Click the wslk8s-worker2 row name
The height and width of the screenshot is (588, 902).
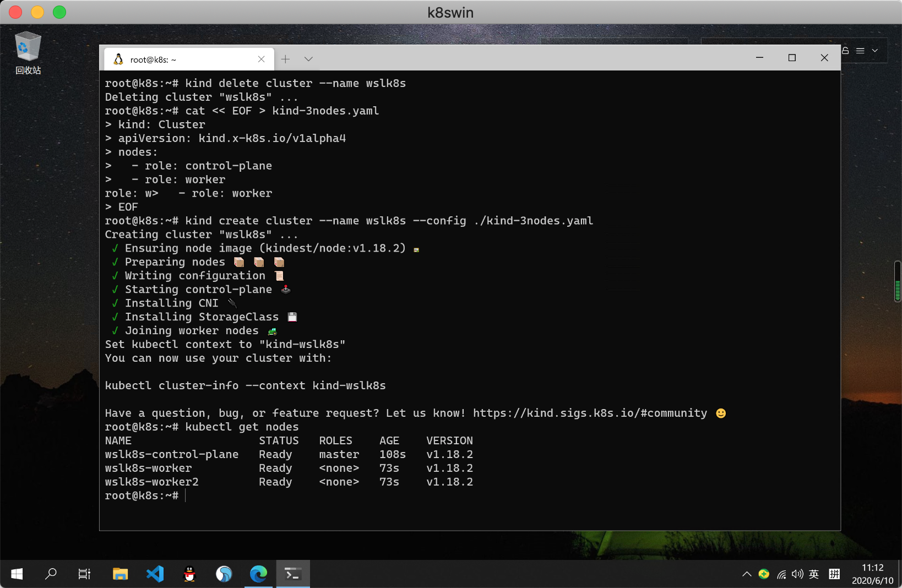click(152, 482)
